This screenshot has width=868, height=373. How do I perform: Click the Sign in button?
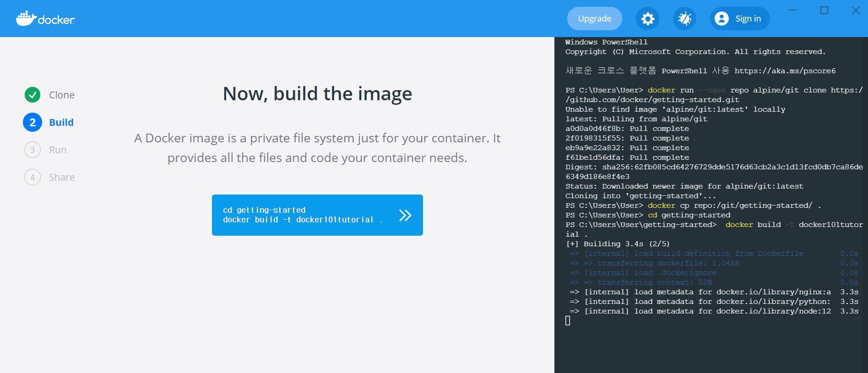740,19
